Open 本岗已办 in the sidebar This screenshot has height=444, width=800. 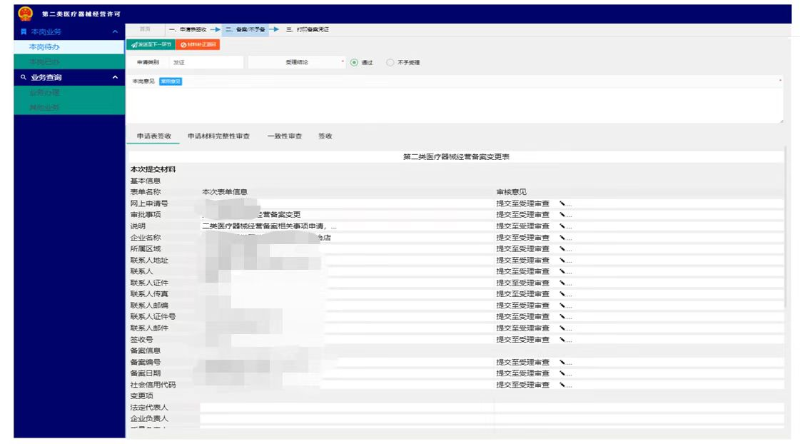point(69,62)
